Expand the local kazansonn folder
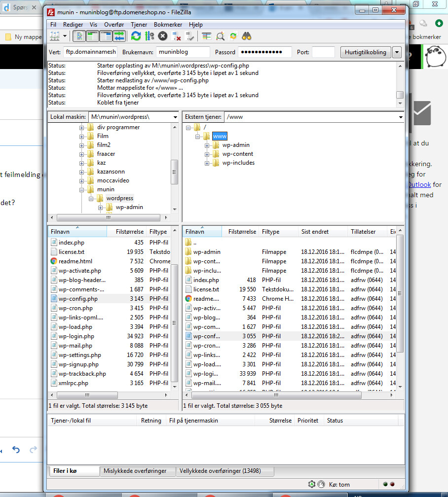This screenshot has width=448, height=497. [x=81, y=172]
